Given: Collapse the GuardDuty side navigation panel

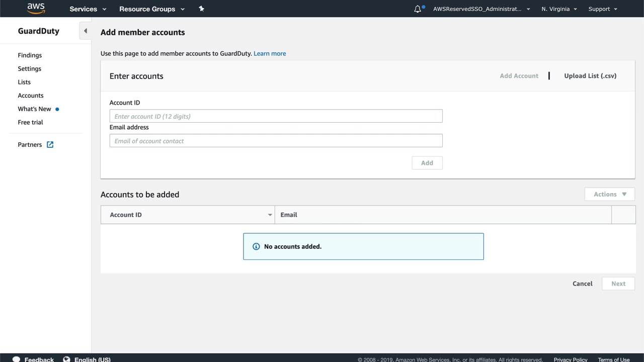Looking at the screenshot, I should [x=86, y=31].
